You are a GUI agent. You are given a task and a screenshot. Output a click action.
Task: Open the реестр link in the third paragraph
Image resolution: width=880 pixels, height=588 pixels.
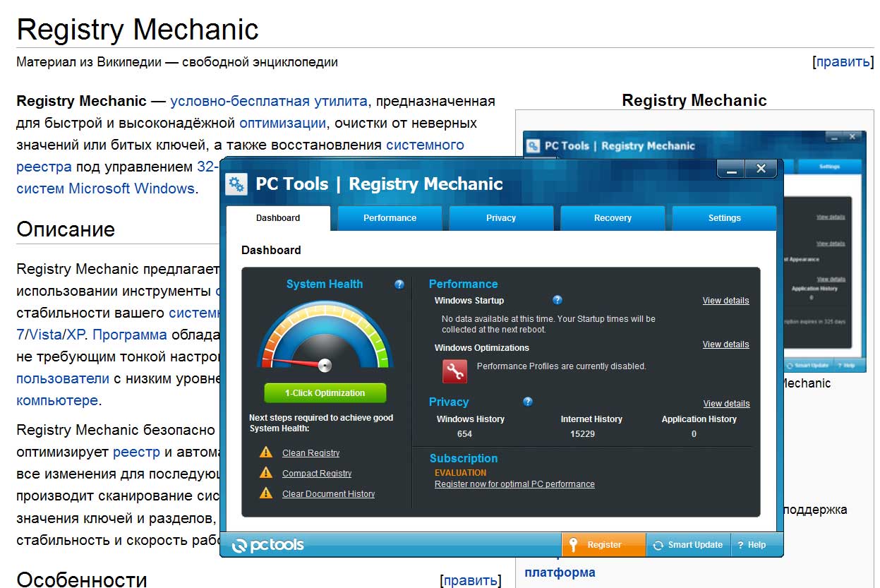[137, 452]
